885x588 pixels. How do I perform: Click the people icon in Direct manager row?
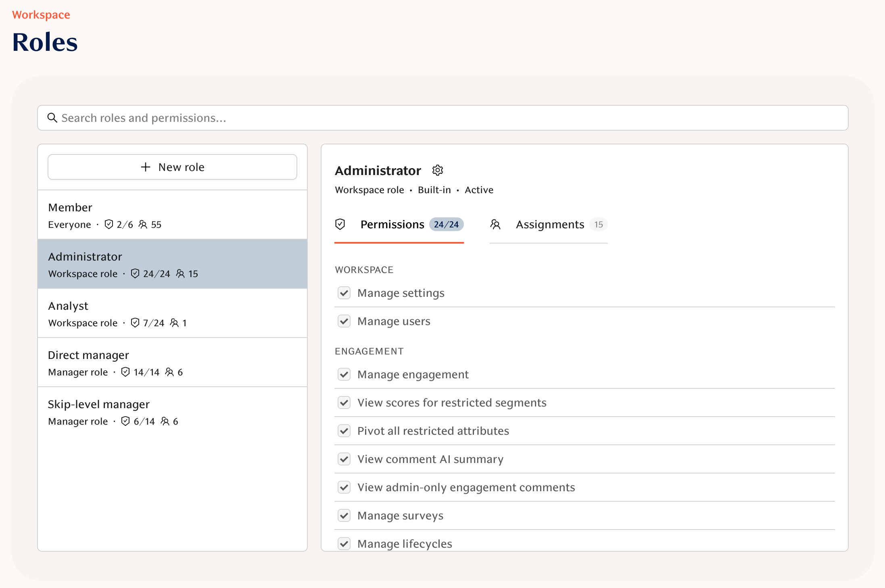(169, 372)
